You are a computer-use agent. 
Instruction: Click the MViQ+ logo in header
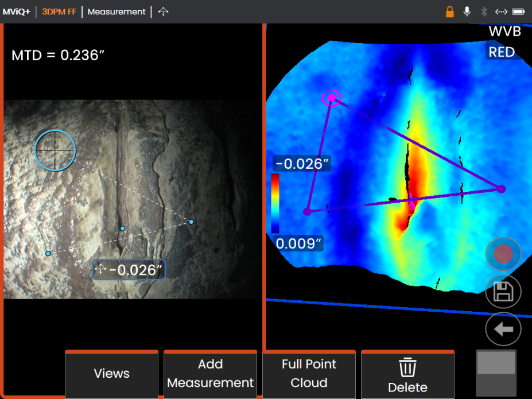[16, 11]
